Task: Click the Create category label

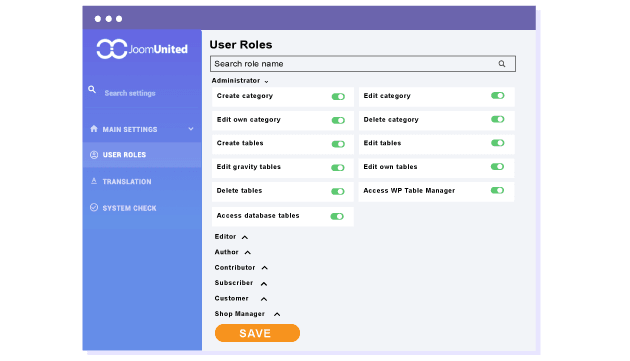Action: tap(245, 96)
